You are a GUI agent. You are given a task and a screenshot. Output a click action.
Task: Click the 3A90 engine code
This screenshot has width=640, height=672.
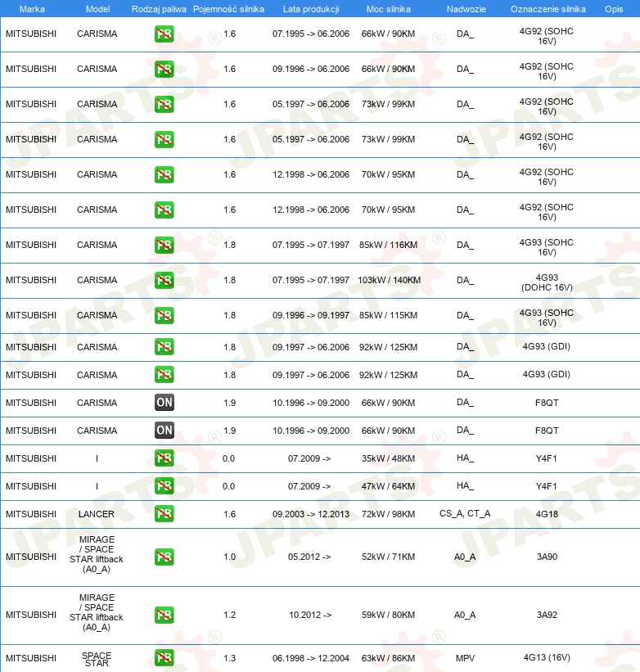547,557
